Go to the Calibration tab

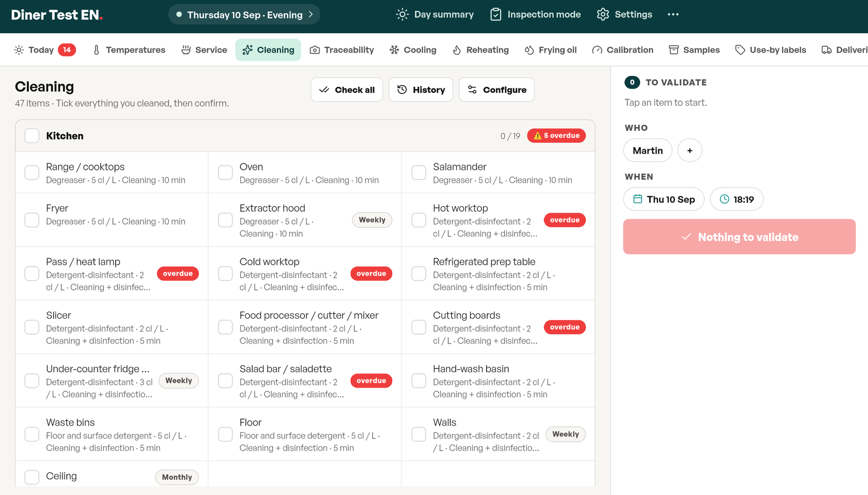(x=623, y=50)
